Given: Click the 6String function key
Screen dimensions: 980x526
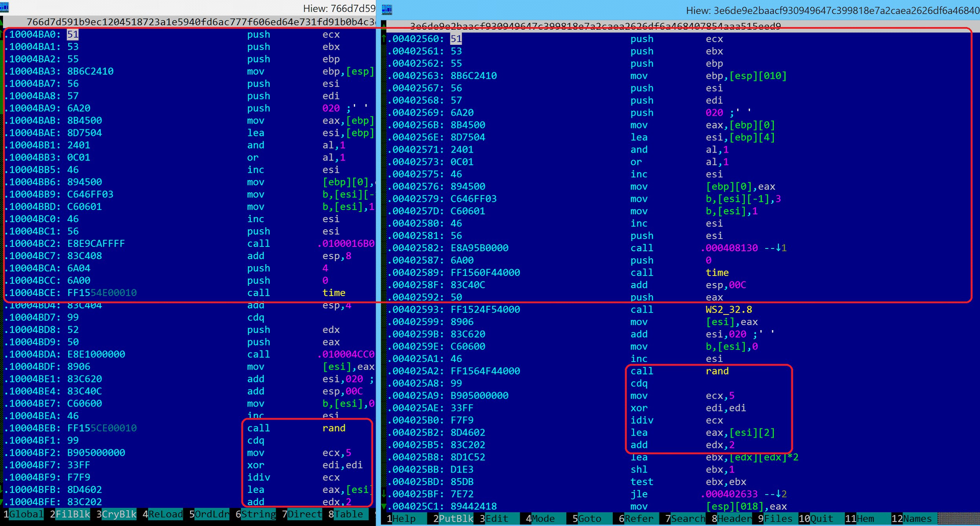Looking at the screenshot, I should tap(255, 514).
